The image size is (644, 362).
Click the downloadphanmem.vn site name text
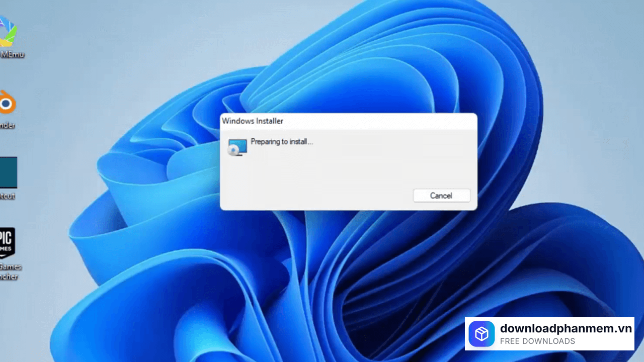point(566,329)
